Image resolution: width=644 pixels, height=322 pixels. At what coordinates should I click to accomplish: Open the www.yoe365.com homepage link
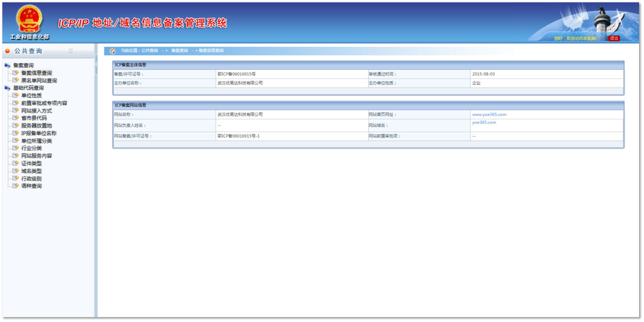click(x=489, y=114)
